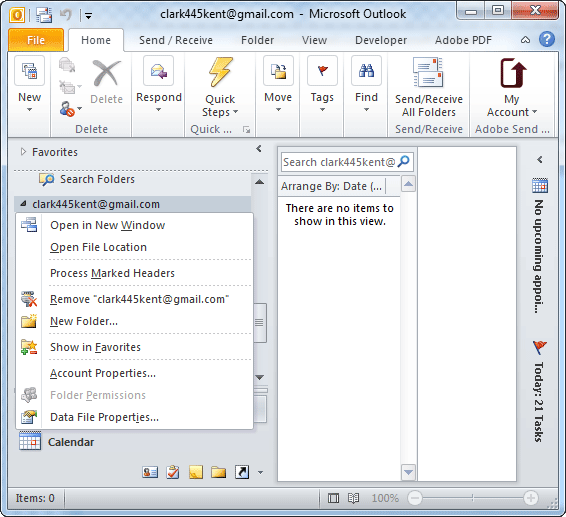
Task: Minimize the ribbon with the caret
Action: coord(526,40)
